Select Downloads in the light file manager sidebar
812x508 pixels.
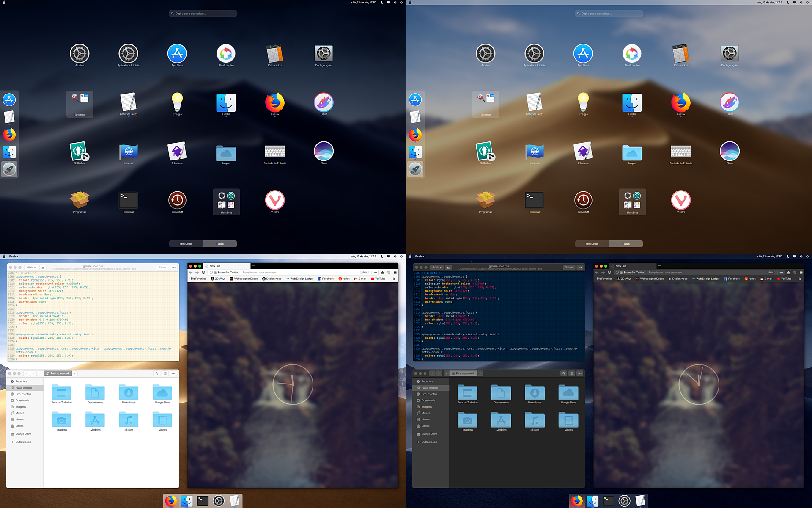(22, 400)
